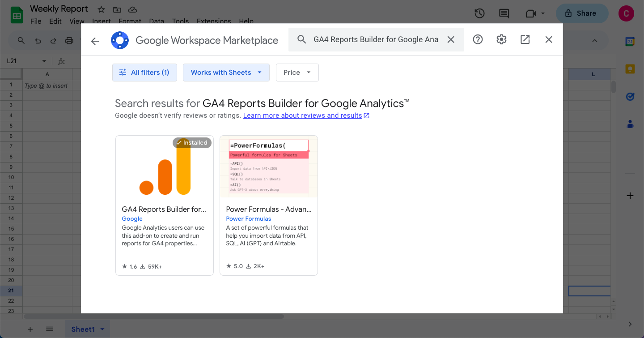
Task: Hide the side panel chevron
Action: tap(630, 324)
